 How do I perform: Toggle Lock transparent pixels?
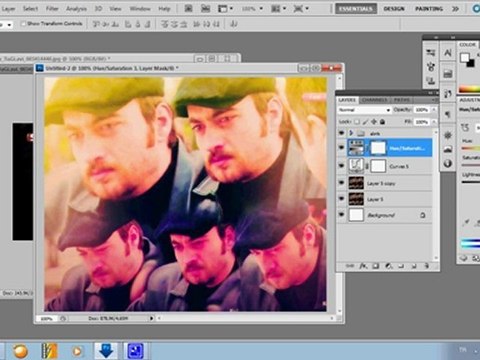coord(357,122)
